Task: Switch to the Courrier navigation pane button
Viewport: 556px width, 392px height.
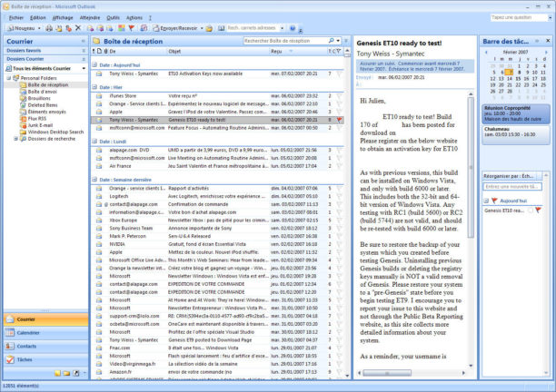Action: click(45, 319)
